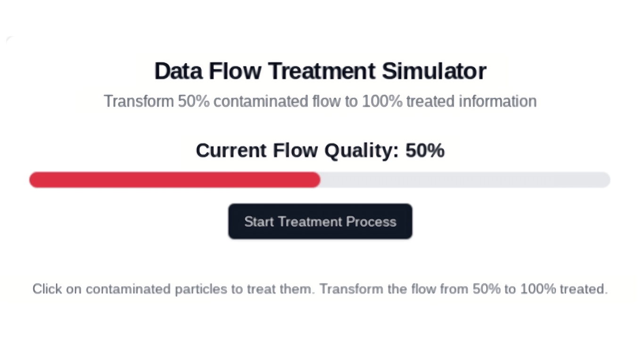Click the word Transform starting the subtitle
Screen dimensions: 644x362
tap(139, 101)
